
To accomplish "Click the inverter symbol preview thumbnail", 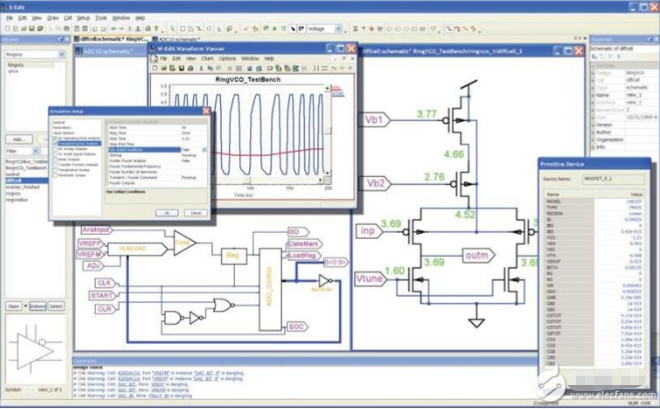I will click(x=33, y=342).
